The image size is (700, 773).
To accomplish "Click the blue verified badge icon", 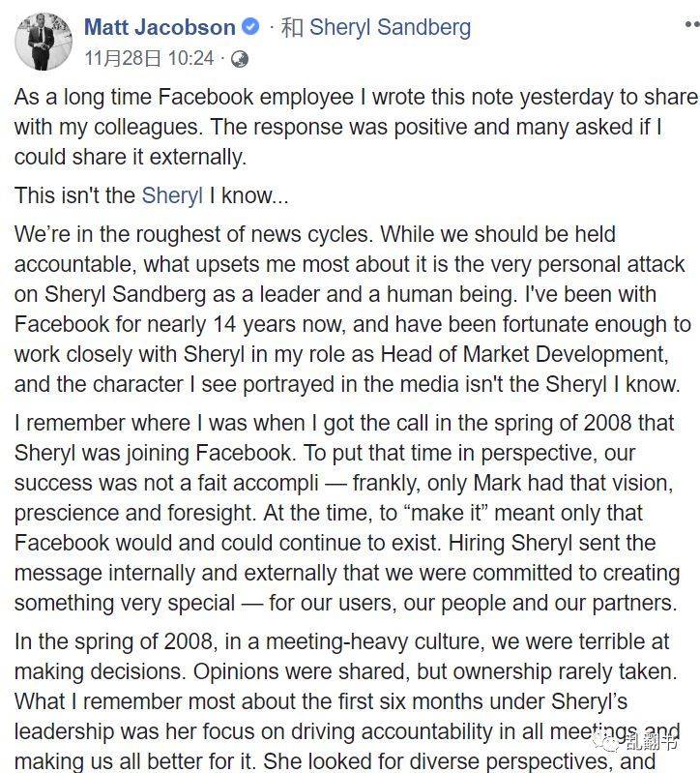I will click(250, 26).
